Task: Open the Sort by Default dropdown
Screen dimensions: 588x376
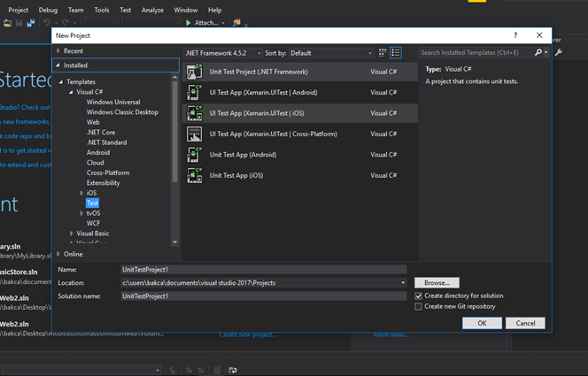Action: pyautogui.click(x=370, y=53)
